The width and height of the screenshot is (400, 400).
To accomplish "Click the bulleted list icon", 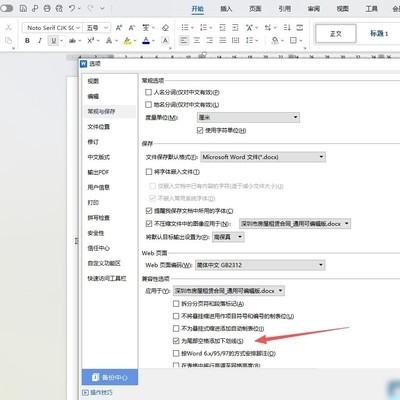I will click(x=185, y=28).
